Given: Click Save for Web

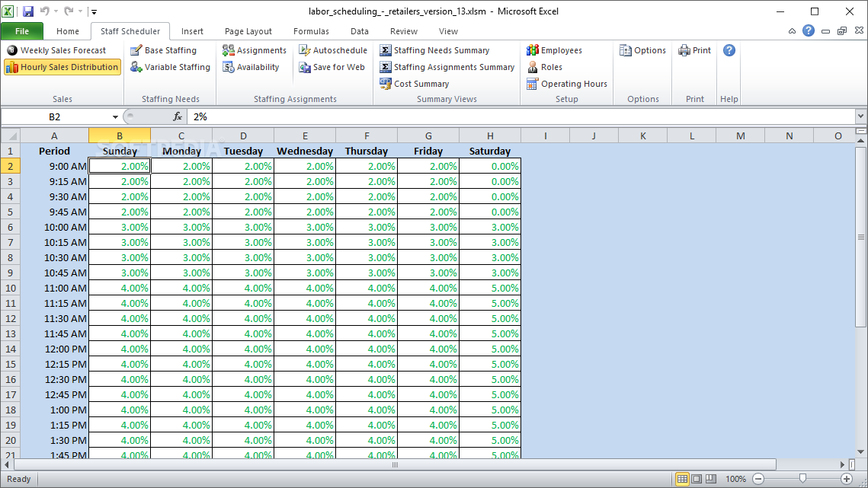Looking at the screenshot, I should [332, 67].
